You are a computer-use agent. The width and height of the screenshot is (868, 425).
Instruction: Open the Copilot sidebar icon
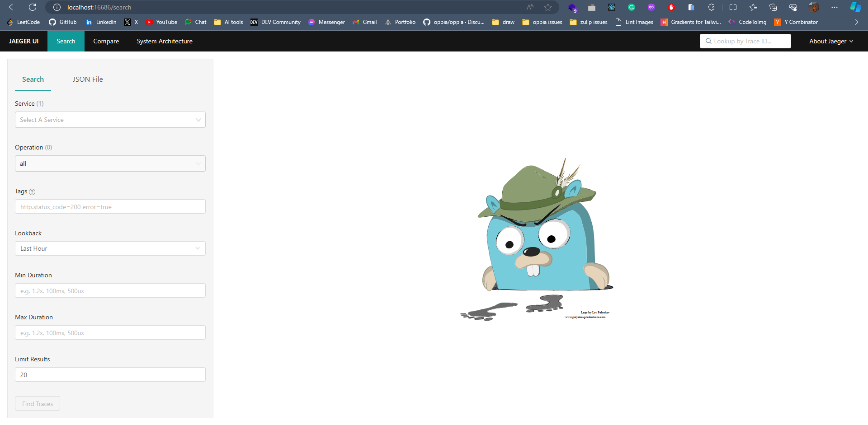pos(855,7)
